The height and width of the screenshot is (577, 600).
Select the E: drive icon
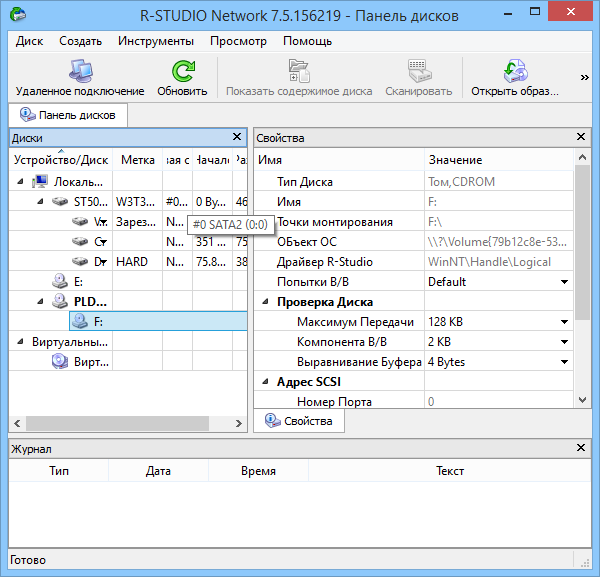(62, 281)
